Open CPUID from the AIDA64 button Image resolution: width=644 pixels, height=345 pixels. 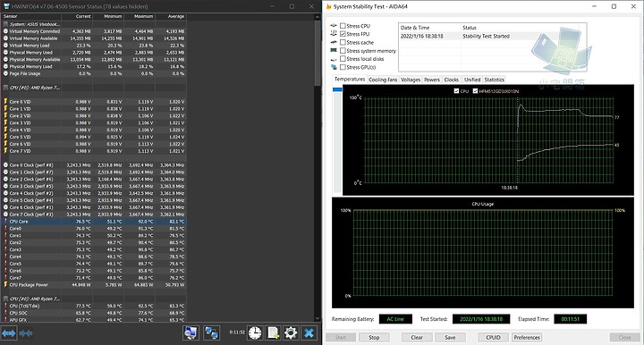493,337
